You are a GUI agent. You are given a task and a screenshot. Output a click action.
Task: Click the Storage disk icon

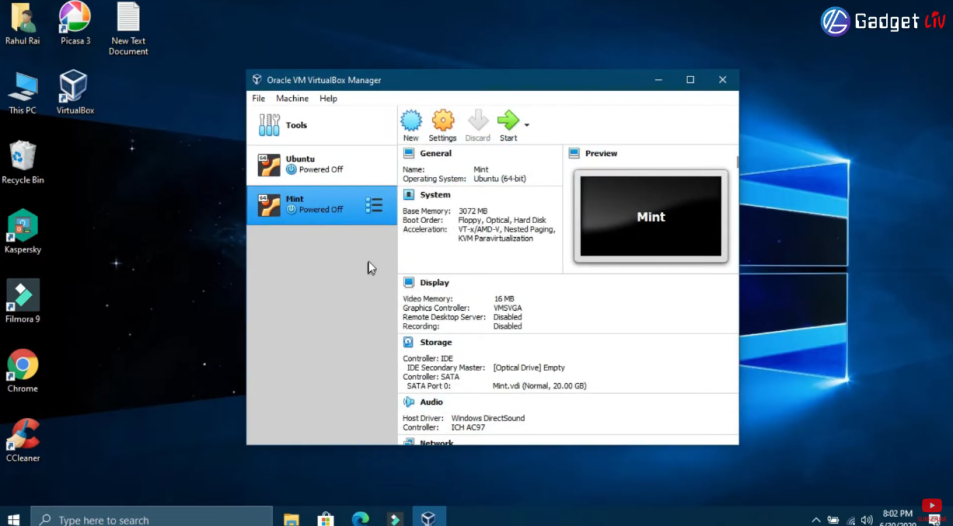coord(408,342)
